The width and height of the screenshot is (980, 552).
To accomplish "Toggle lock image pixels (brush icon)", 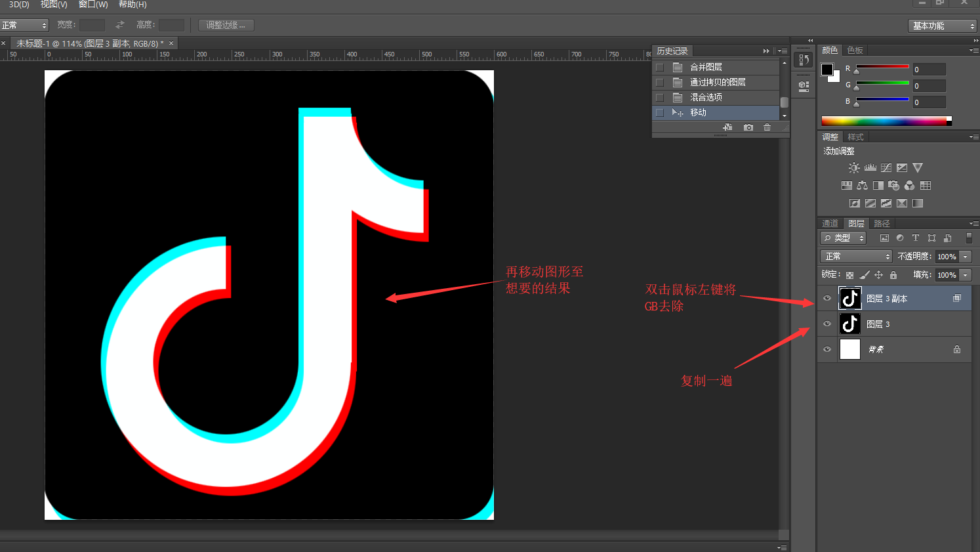I will click(865, 275).
